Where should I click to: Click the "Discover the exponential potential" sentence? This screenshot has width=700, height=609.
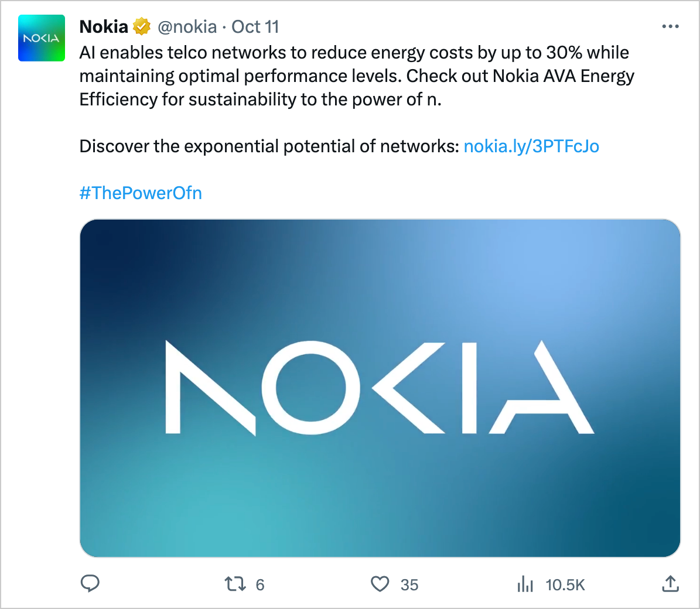tap(269, 146)
